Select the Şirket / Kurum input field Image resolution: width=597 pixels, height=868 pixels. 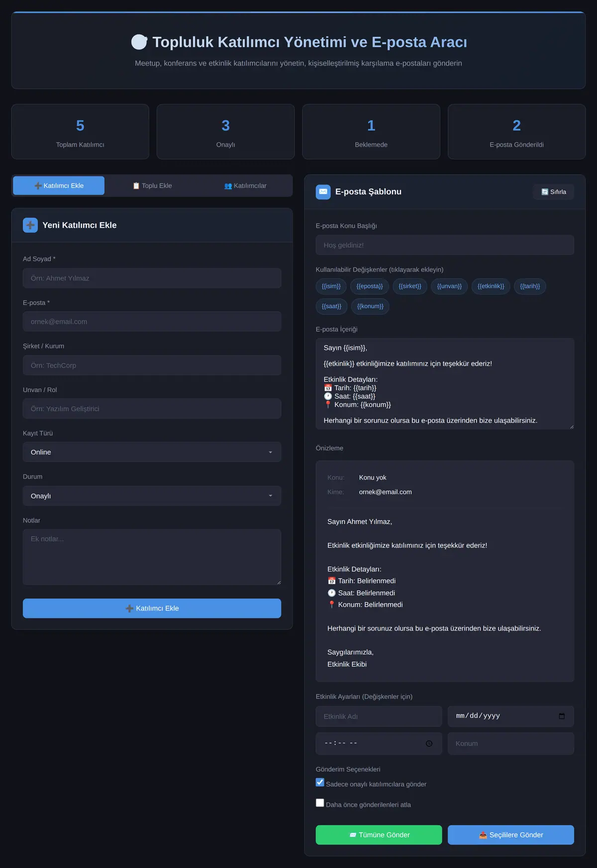pos(152,365)
